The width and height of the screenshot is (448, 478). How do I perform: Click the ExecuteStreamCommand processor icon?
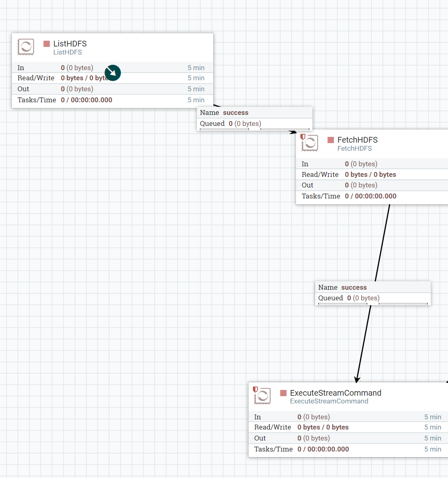coord(262,396)
